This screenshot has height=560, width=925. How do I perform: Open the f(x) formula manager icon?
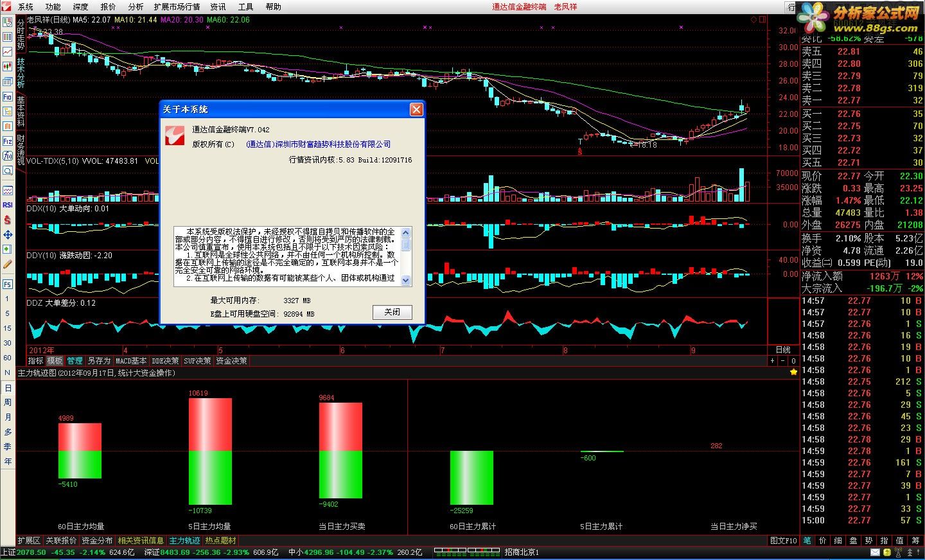pos(8,156)
